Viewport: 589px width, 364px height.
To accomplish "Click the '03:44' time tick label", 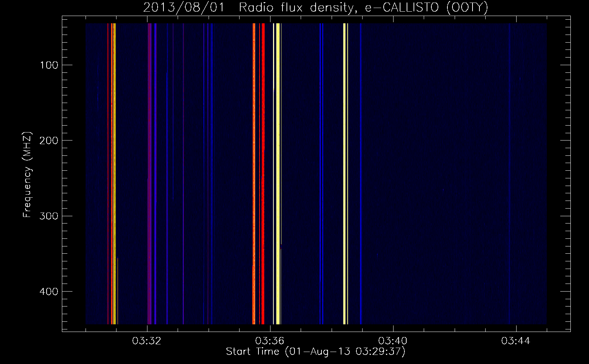I will [x=516, y=341].
